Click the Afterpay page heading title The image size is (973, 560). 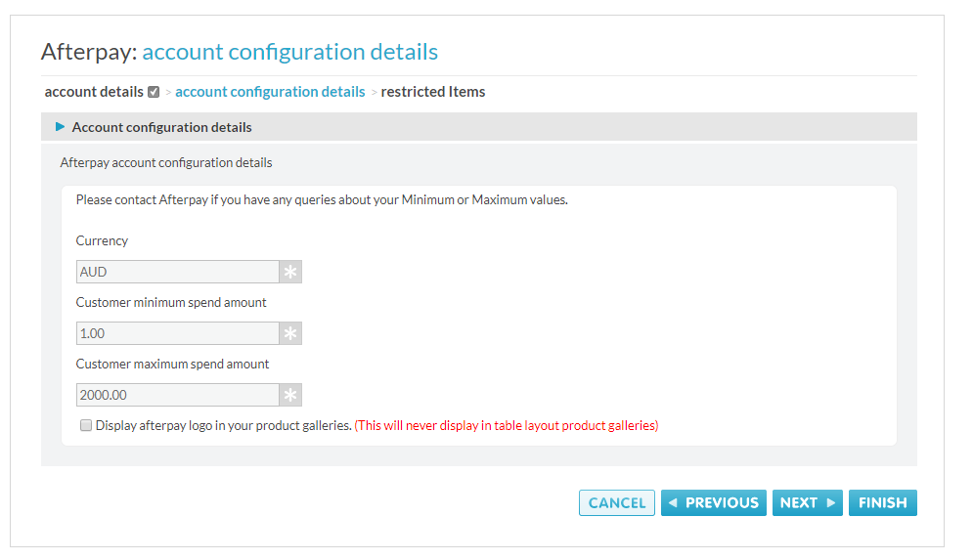tap(240, 52)
